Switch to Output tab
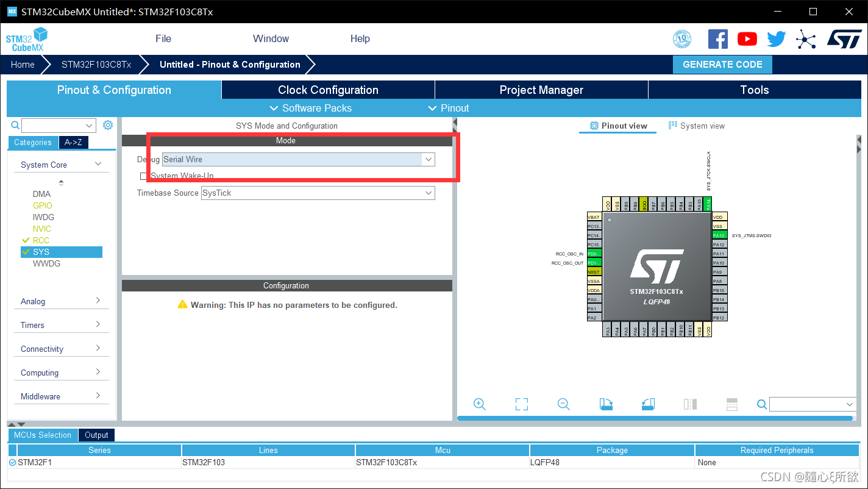The height and width of the screenshot is (489, 868). click(96, 435)
